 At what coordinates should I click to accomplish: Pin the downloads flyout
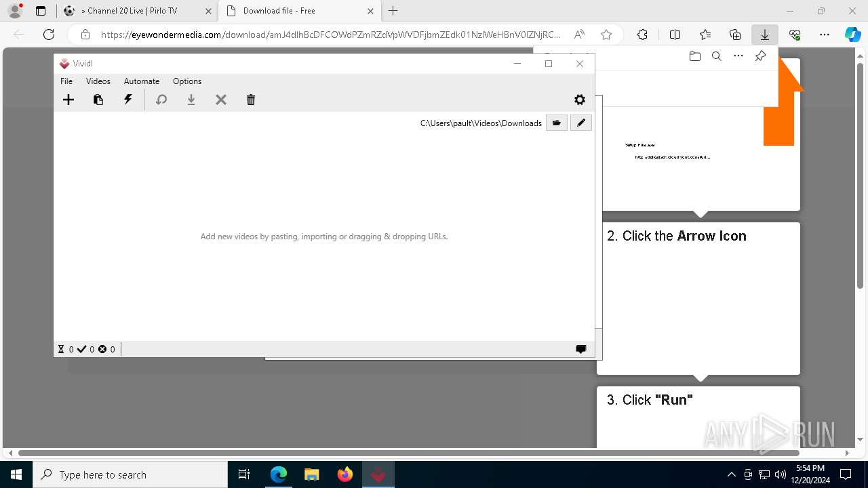point(760,56)
